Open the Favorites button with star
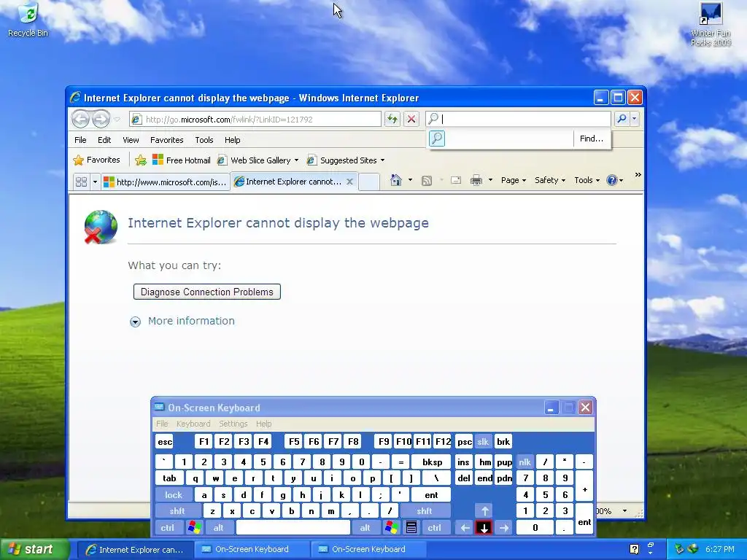This screenshot has height=560, width=747. point(97,160)
